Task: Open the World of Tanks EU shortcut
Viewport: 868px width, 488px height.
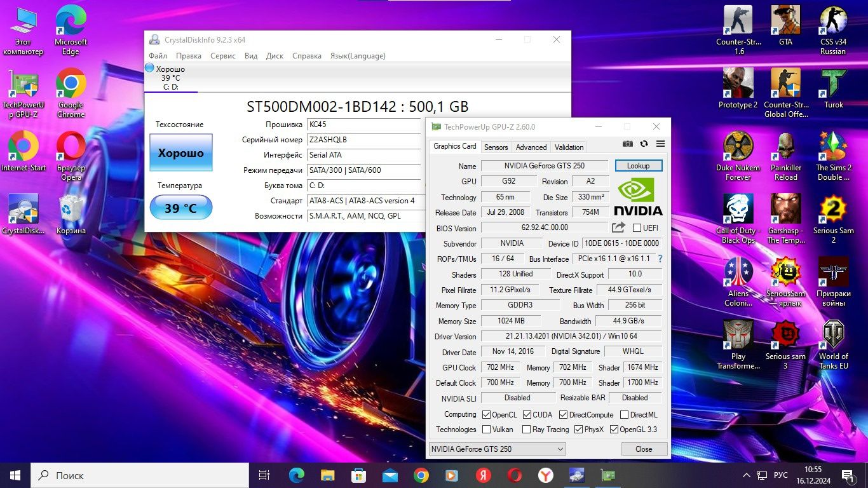Action: tap(833, 345)
